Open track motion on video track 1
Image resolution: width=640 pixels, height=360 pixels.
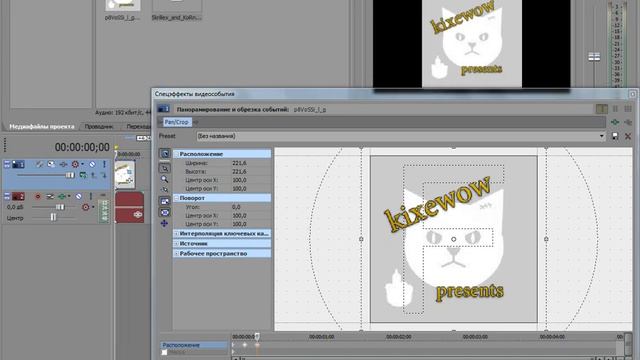coord(39,164)
